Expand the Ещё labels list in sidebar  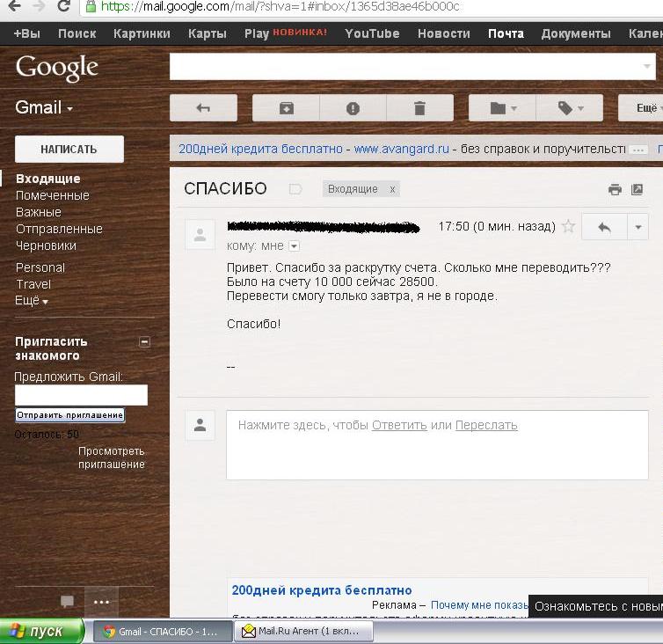[x=32, y=300]
